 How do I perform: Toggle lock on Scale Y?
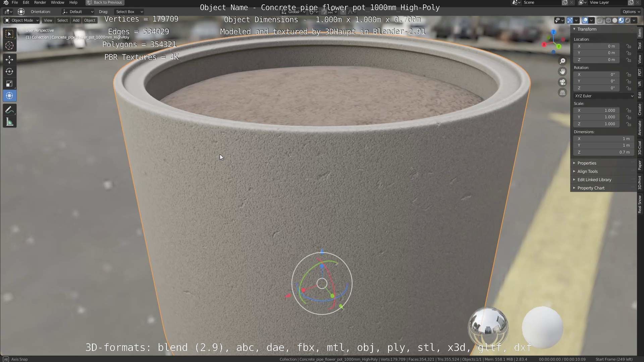click(x=629, y=117)
